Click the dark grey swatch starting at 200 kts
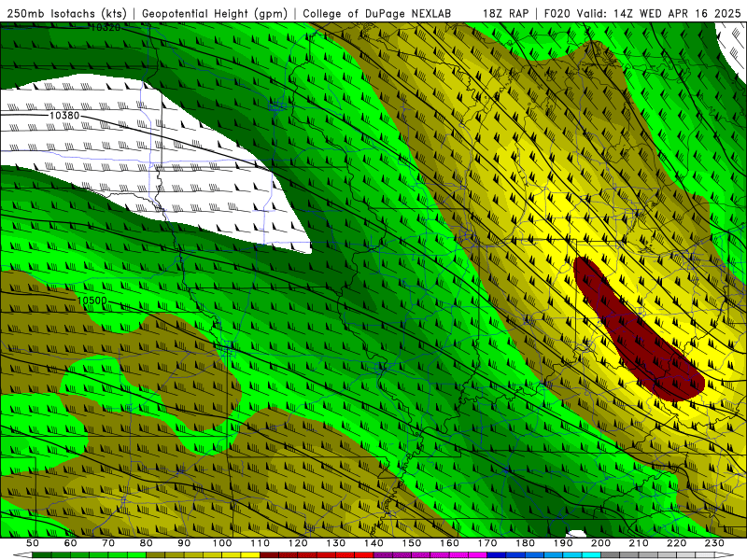 pos(611,555)
